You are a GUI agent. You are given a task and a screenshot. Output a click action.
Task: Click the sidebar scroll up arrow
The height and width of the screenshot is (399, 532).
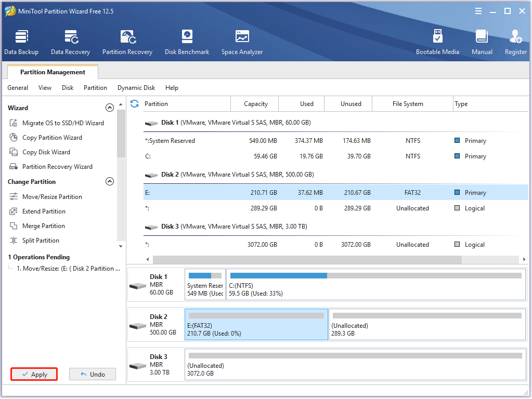[x=121, y=104]
